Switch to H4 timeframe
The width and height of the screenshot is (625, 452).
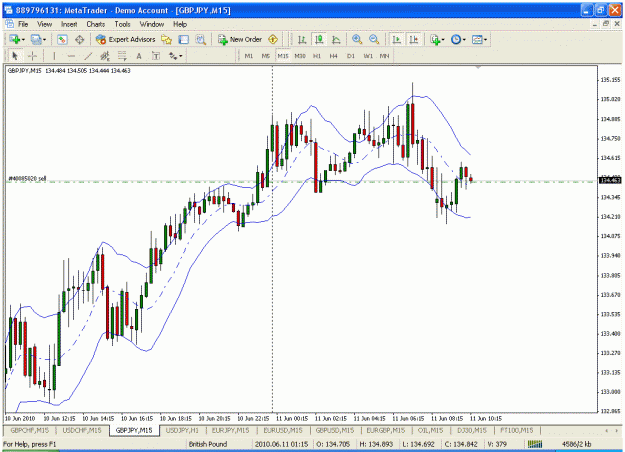tap(334, 56)
